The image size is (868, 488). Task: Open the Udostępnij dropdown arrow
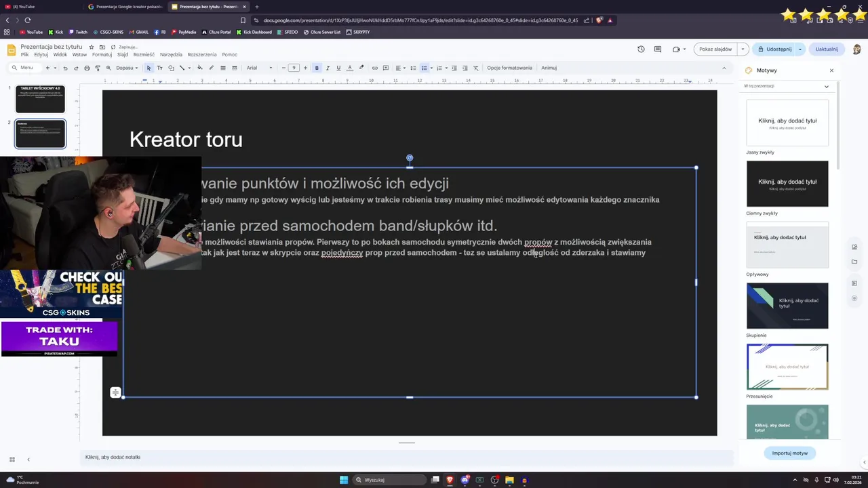pyautogui.click(x=800, y=49)
